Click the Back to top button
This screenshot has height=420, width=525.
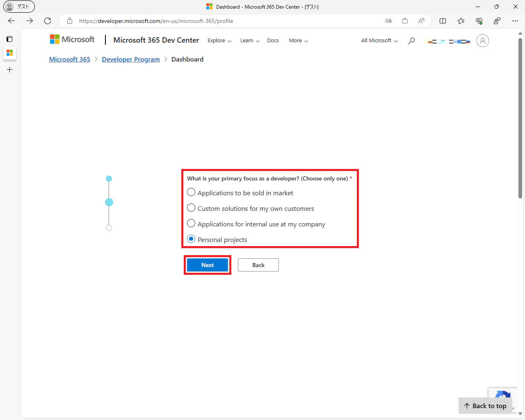click(485, 406)
